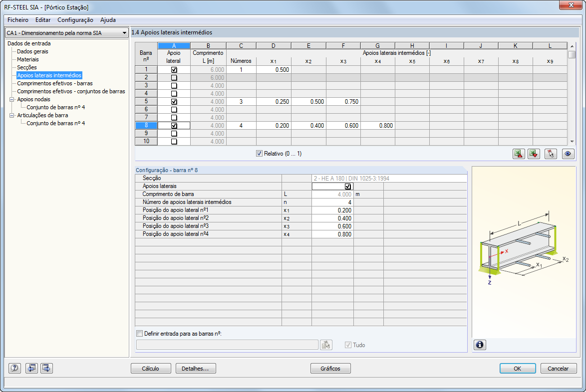Toggle the Relativo (0 ... 1) checkbox

pos(259,154)
